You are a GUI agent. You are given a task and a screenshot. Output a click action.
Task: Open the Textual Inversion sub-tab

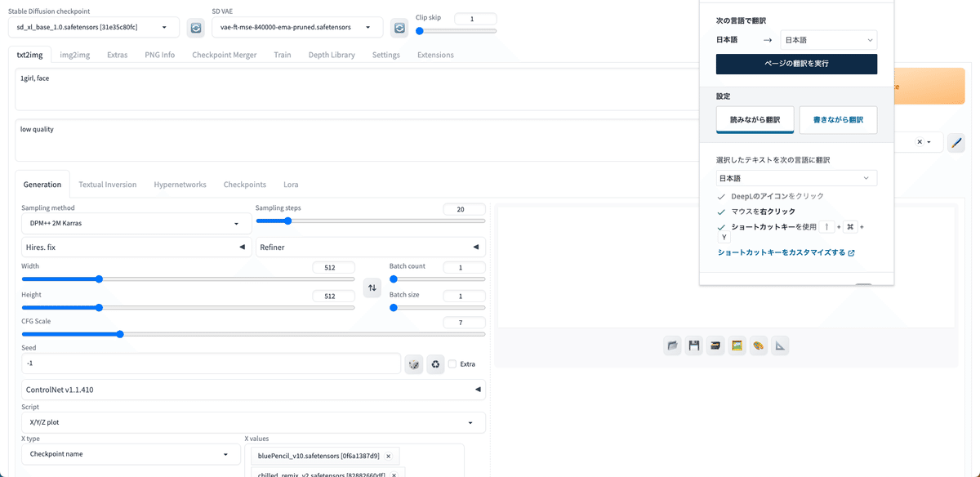click(x=108, y=185)
